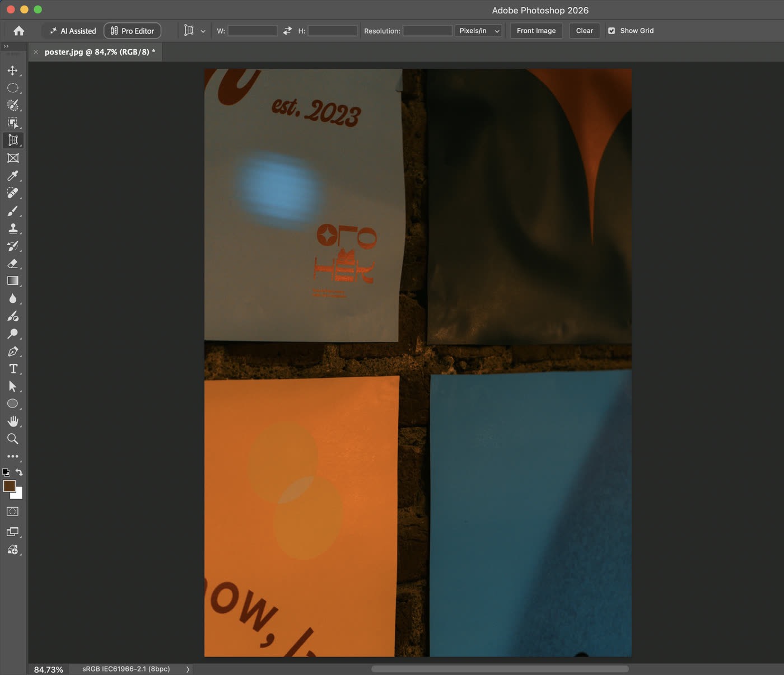Select the Perspective Crop tool in the toolbox
This screenshot has width=784, height=675.
point(12,140)
